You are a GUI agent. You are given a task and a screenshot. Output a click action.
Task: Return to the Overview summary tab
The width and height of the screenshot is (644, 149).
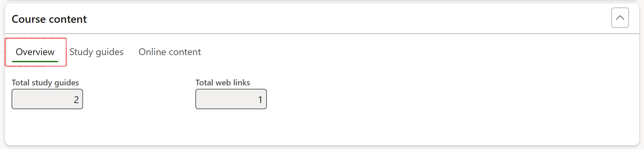point(35,52)
